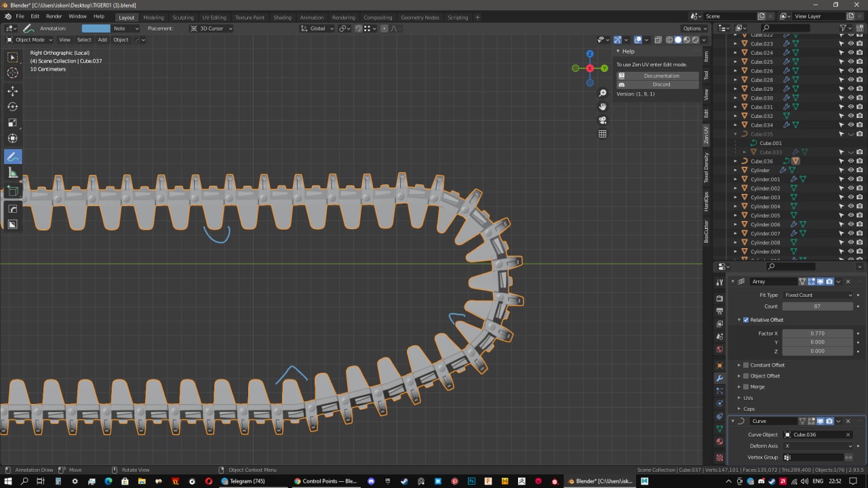The image size is (868, 488).
Task: Click the toggle camera view icon
Action: click(x=602, y=120)
